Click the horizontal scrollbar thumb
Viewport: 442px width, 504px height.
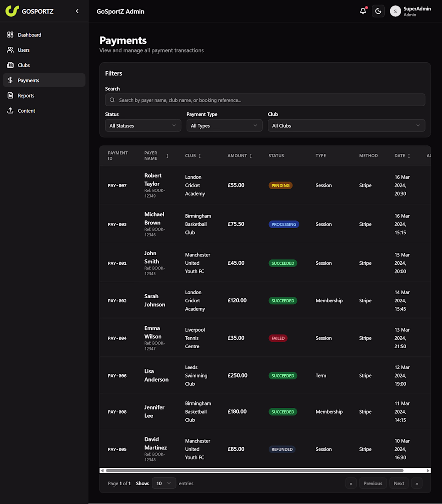pos(254,470)
